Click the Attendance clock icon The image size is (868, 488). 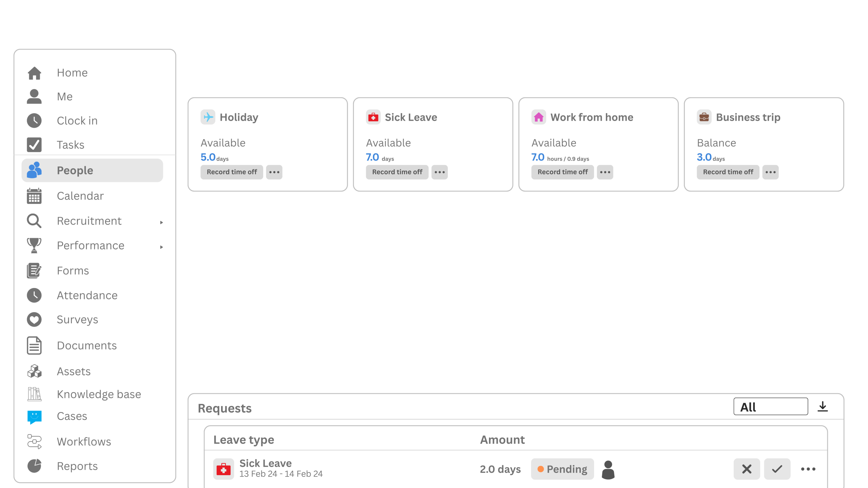[34, 296]
